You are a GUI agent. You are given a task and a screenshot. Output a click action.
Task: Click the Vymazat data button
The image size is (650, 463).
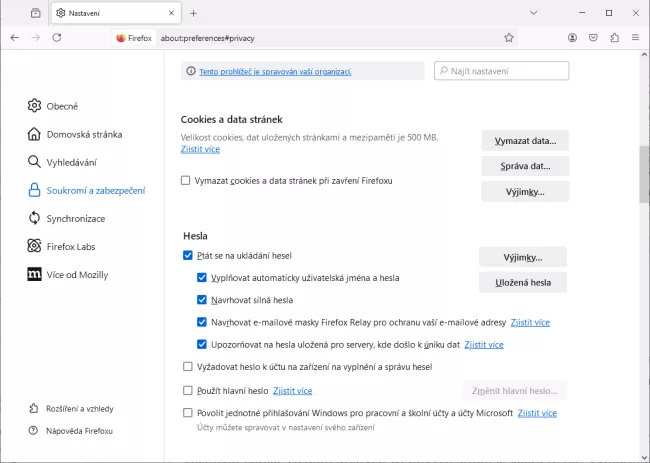point(525,140)
